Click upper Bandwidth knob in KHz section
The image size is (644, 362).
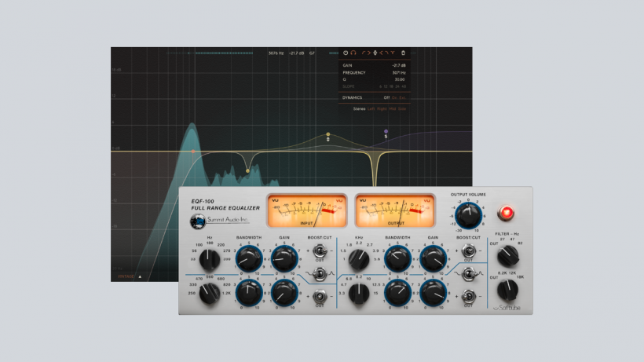pyautogui.click(x=397, y=259)
